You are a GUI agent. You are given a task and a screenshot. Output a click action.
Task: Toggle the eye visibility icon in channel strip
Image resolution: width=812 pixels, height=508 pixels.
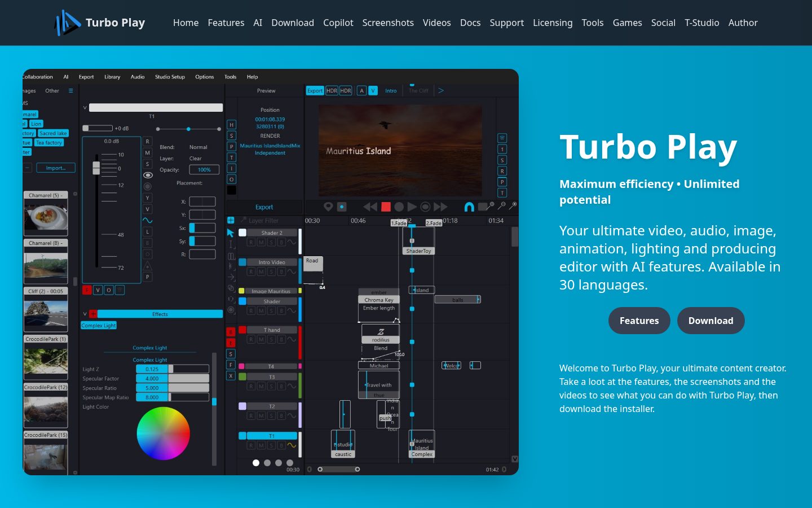point(148,175)
